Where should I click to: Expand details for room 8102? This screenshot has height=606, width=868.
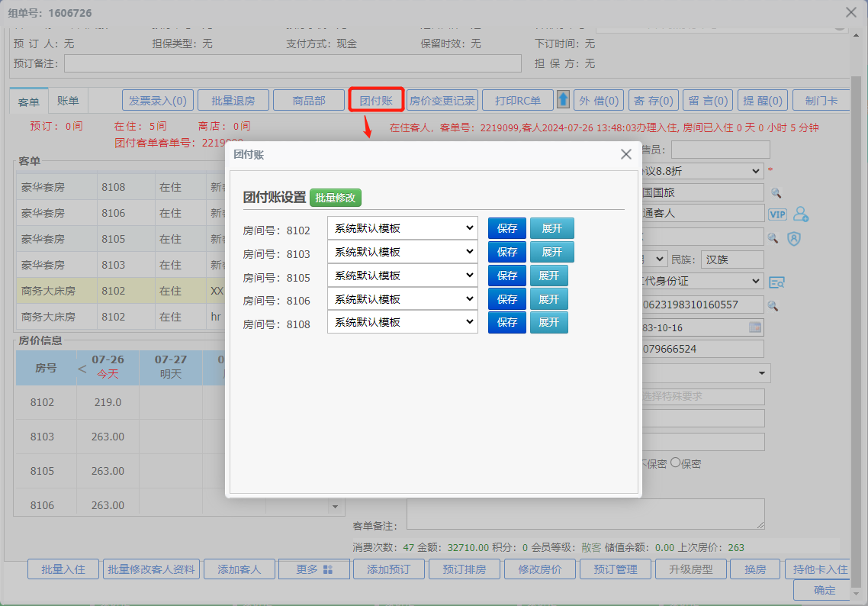click(552, 228)
